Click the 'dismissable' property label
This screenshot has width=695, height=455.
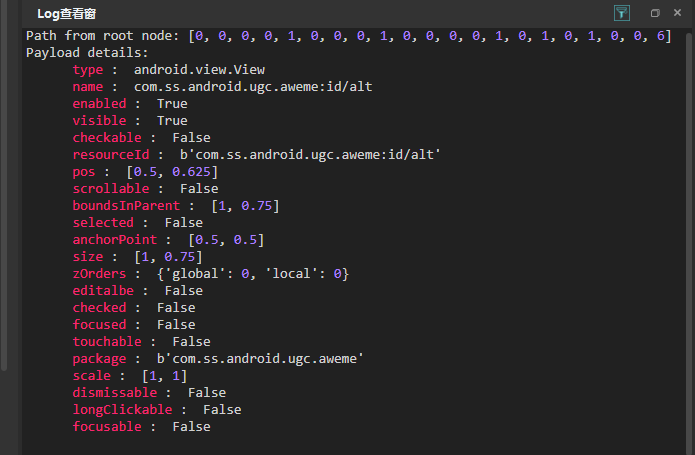115,393
